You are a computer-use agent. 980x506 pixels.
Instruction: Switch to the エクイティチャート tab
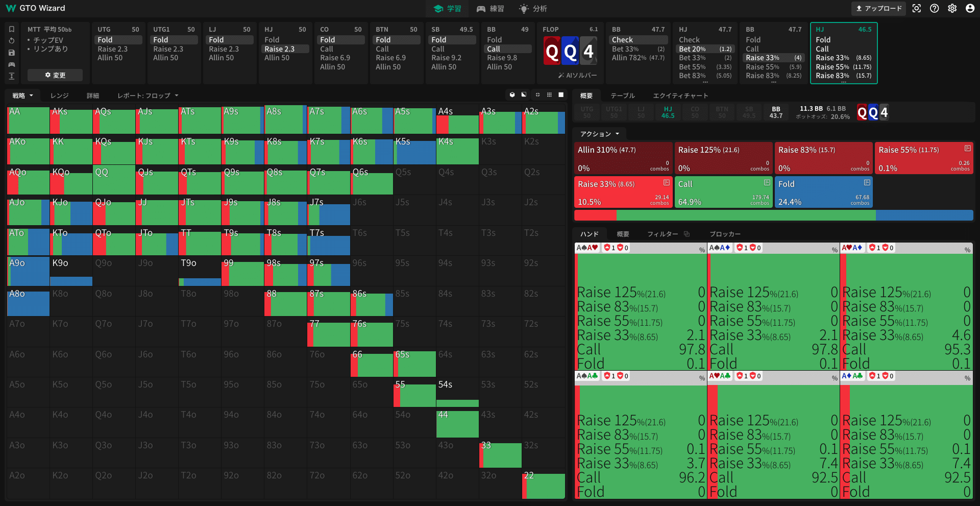point(681,95)
